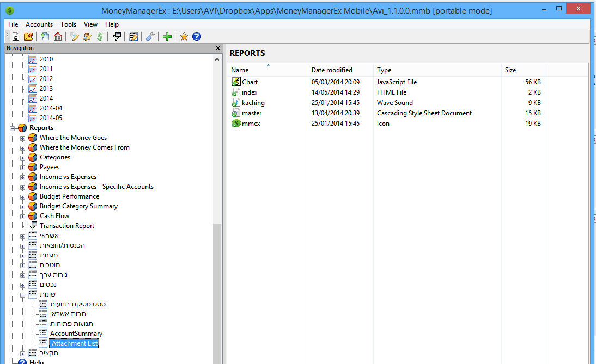Sort files by the Date modified column
Image resolution: width=596 pixels, height=364 pixels.
coord(332,70)
